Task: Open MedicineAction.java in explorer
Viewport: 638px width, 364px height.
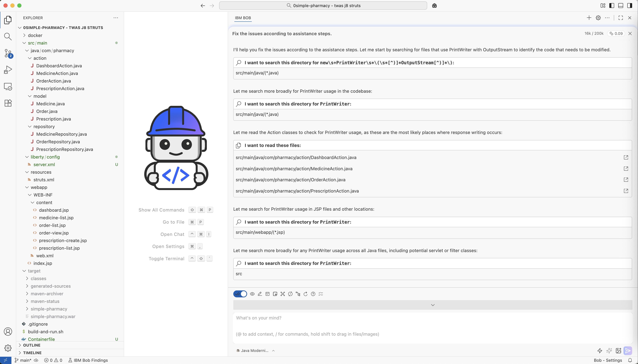Action: (57, 73)
